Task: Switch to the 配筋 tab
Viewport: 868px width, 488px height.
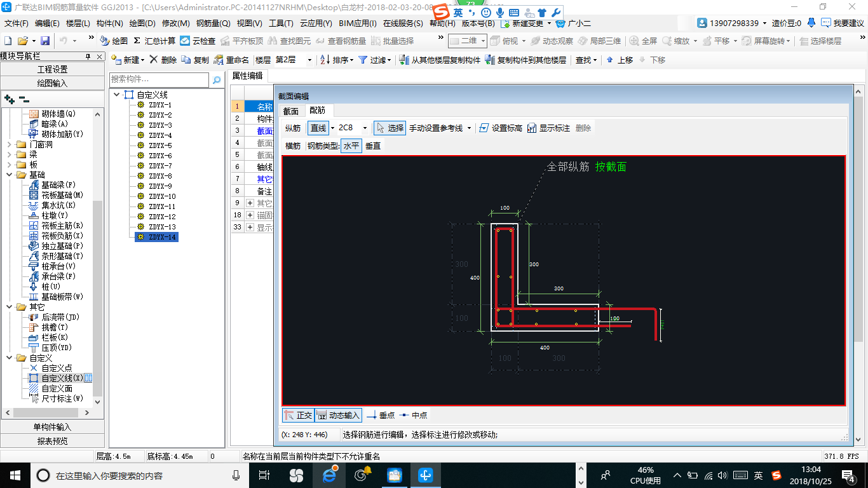Action: [317, 111]
